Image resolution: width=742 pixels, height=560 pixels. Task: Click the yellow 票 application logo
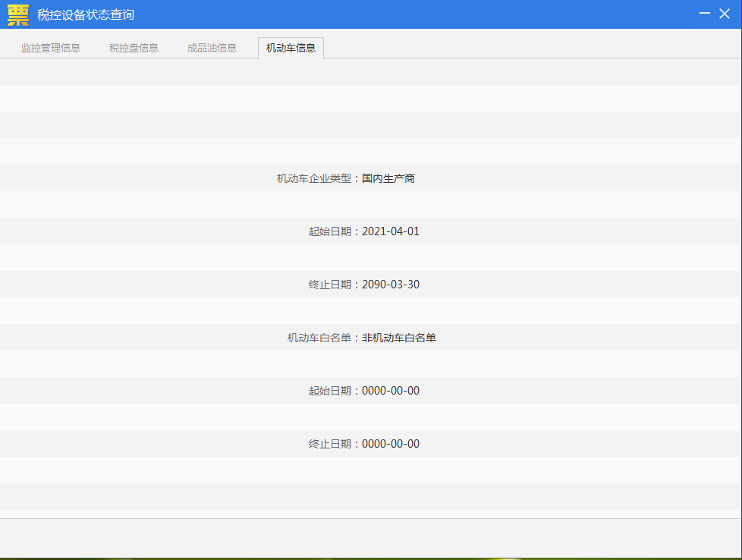(x=18, y=14)
